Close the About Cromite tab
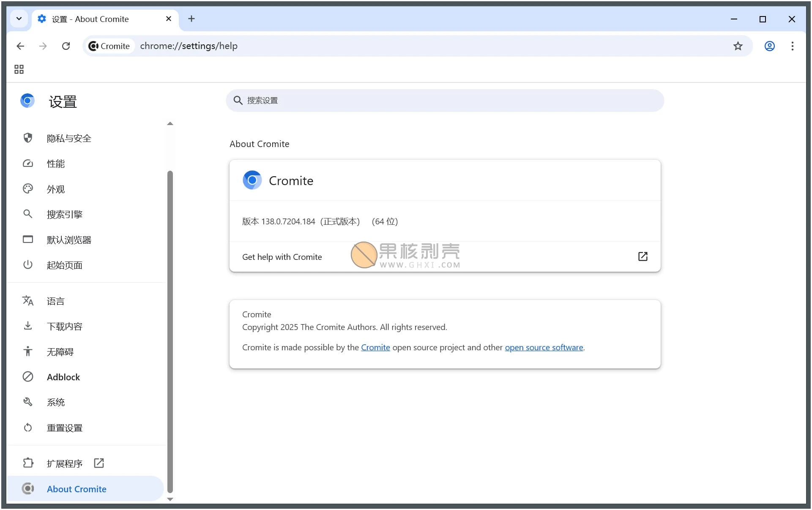 [169, 19]
